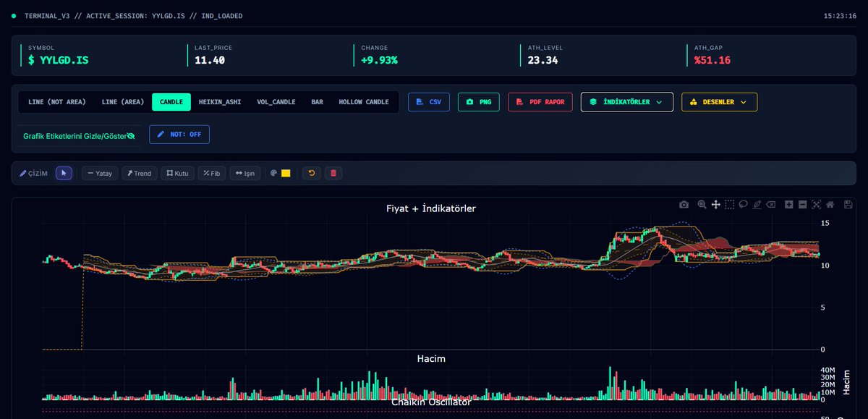Delete drawings with the red trash icon
This screenshot has height=419, width=868.
[x=333, y=173]
